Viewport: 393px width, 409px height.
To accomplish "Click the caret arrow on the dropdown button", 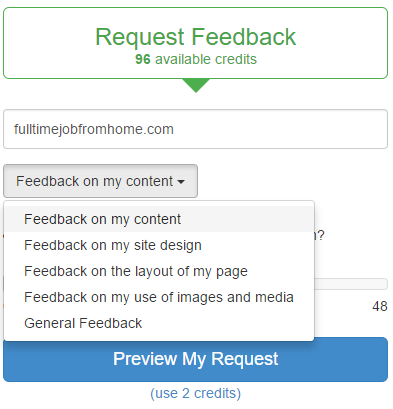I will coord(181,182).
